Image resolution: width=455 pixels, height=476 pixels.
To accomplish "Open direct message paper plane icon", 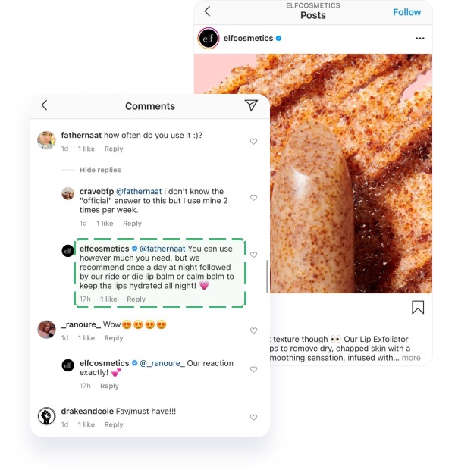I will coord(251,105).
